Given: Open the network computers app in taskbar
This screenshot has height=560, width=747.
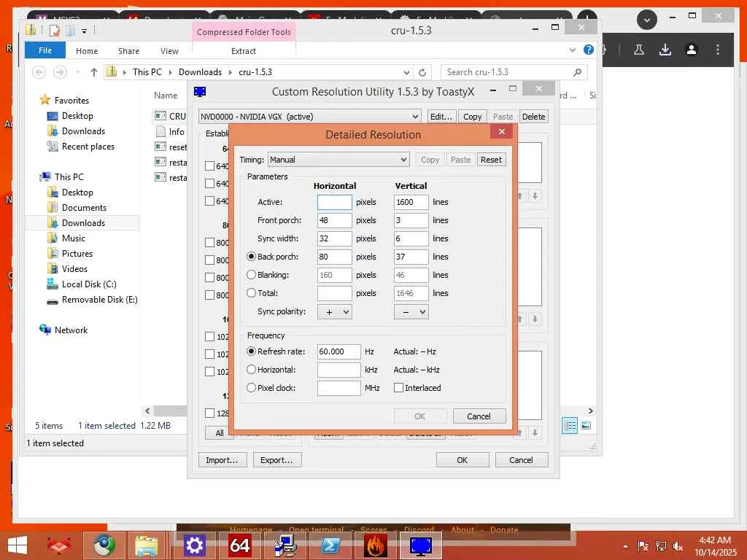Looking at the screenshot, I should (x=286, y=545).
